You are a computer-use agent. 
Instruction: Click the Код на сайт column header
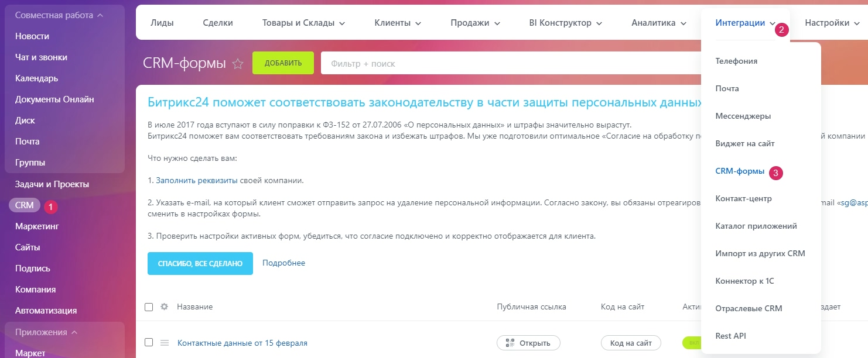pyautogui.click(x=623, y=307)
